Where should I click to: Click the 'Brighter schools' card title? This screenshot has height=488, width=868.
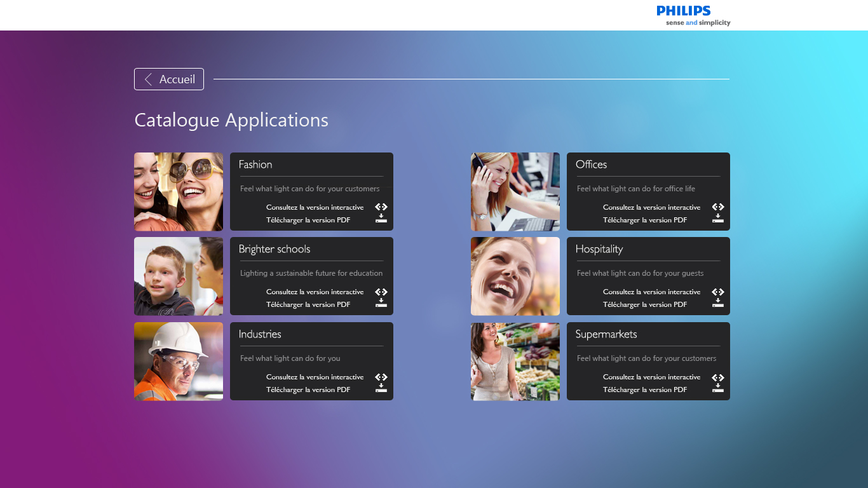coord(275,249)
